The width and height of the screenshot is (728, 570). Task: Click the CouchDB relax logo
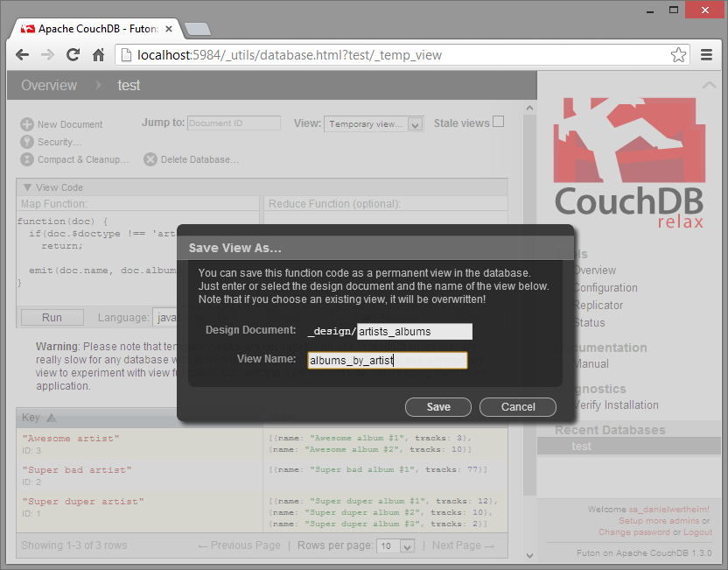[x=629, y=163]
